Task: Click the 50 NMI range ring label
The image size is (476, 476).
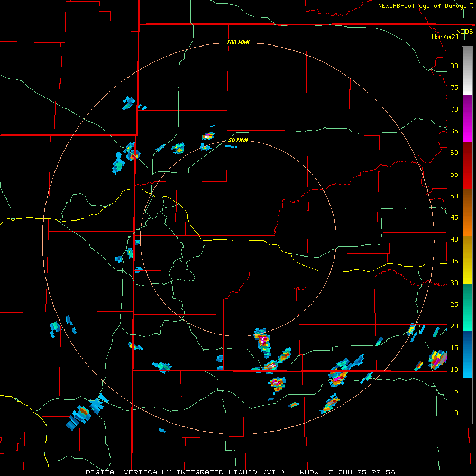Action: [238, 140]
